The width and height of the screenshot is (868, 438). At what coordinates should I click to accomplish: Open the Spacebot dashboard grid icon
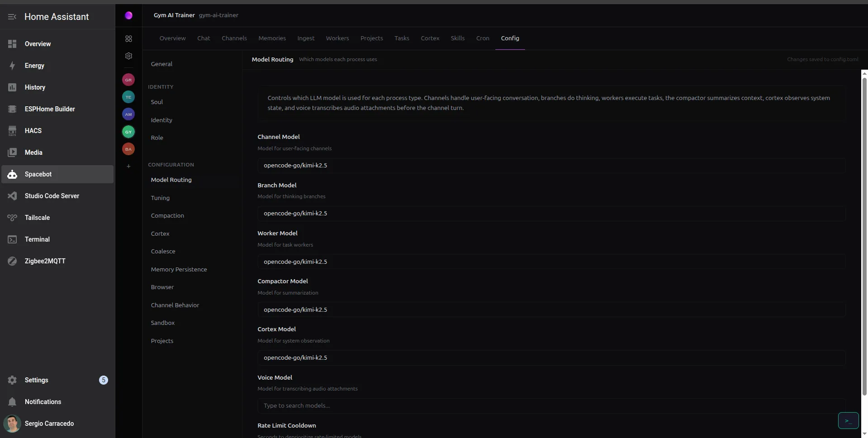click(x=128, y=39)
